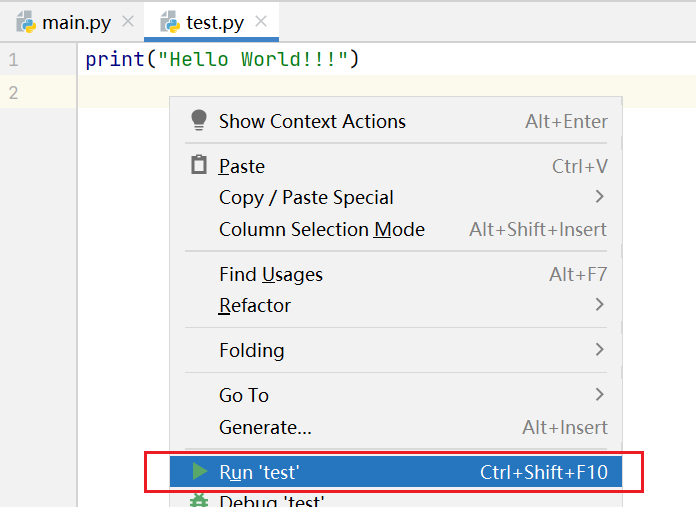Click the Python file icon on main.py tab
Image resolution: width=696 pixels, height=507 pixels.
point(26,21)
